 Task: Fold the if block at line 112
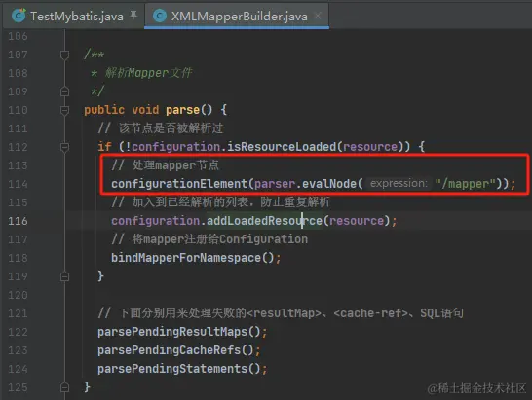coord(65,147)
